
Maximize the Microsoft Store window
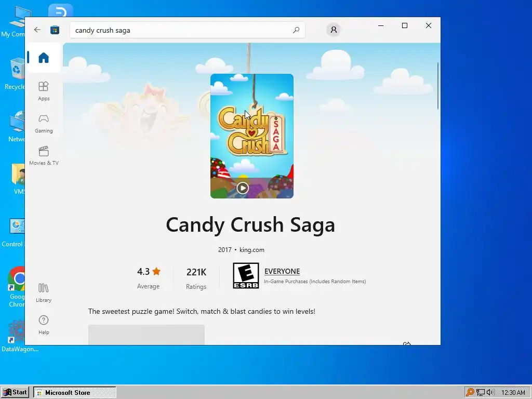[x=404, y=25]
